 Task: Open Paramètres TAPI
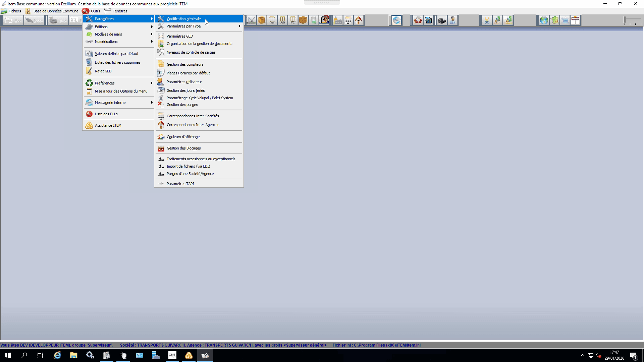click(199, 184)
